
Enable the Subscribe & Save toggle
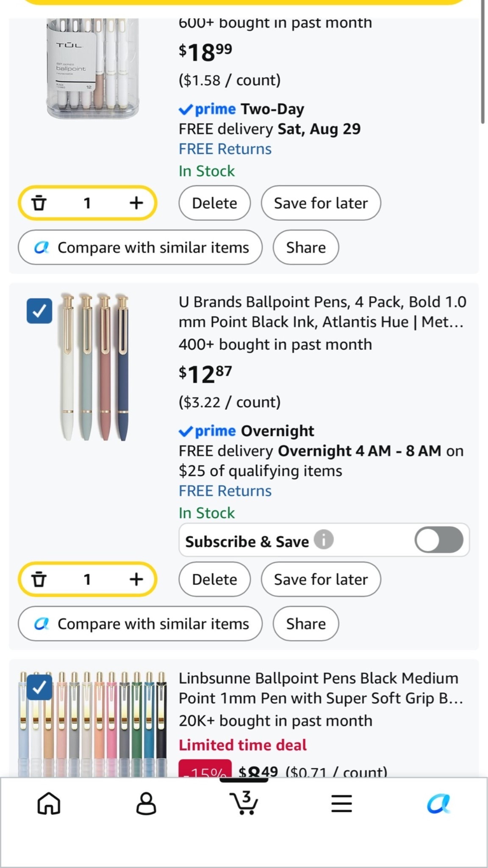click(x=439, y=540)
